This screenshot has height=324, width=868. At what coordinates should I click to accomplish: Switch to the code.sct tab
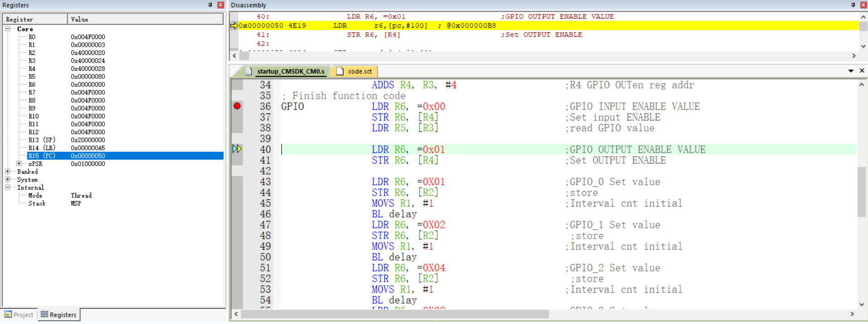pyautogui.click(x=355, y=72)
